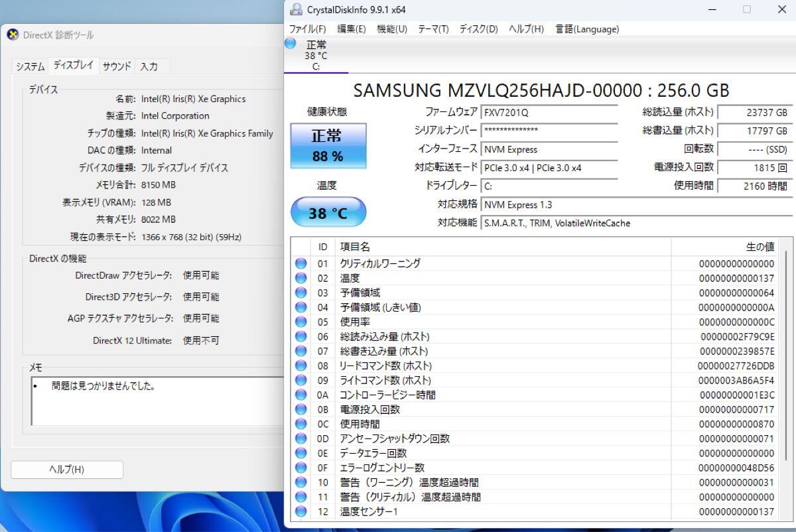Click status orb for ID 02 温度 row
Image resolution: width=796 pixels, height=532 pixels.
coord(301,278)
